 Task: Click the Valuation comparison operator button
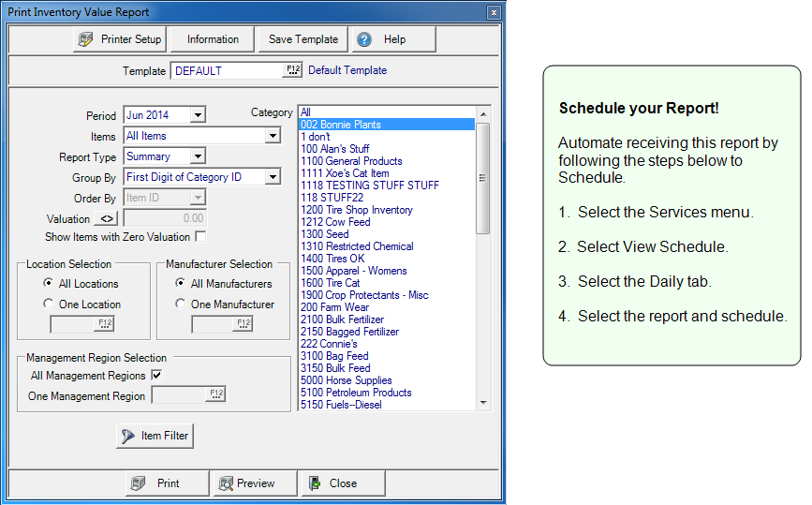click(107, 218)
